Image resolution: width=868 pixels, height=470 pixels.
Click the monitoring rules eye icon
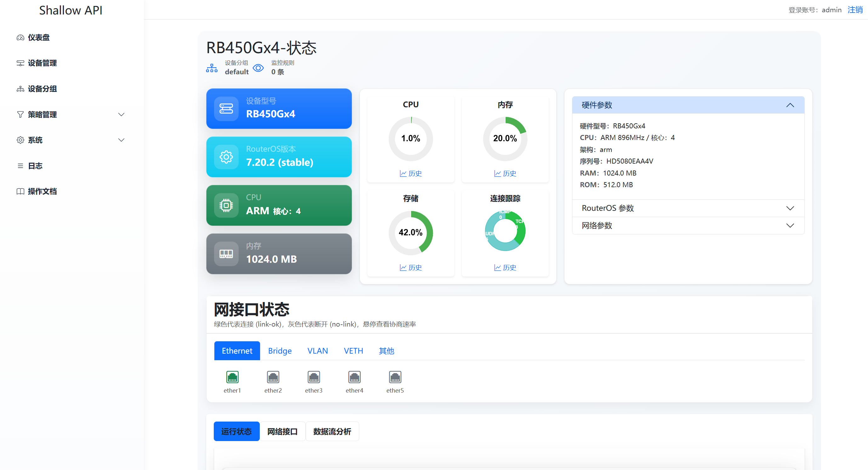point(258,68)
